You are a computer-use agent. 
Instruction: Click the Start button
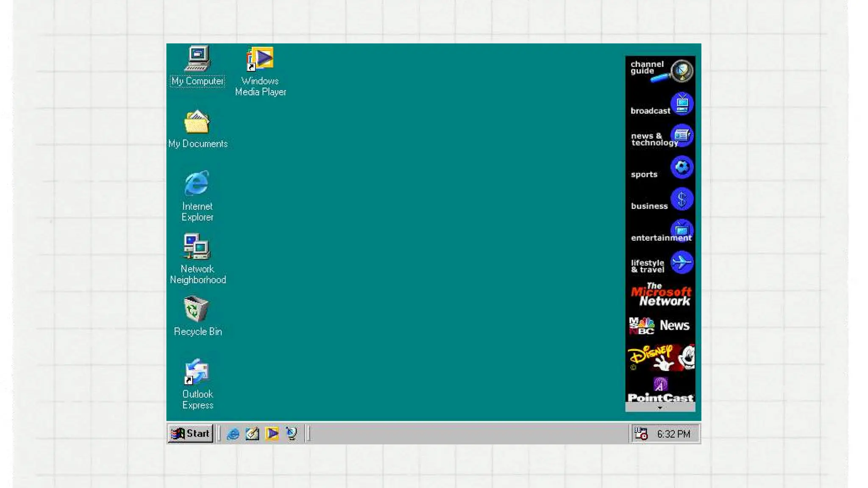[191, 433]
